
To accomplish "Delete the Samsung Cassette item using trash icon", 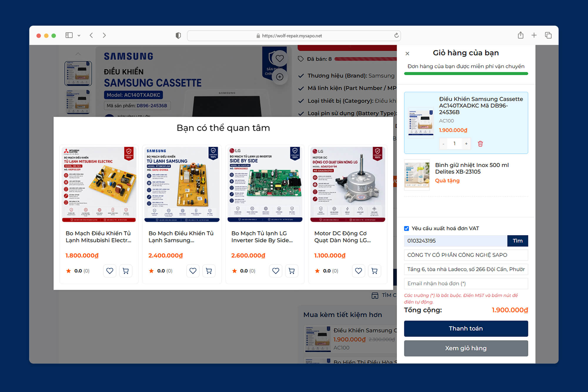I will tap(480, 144).
